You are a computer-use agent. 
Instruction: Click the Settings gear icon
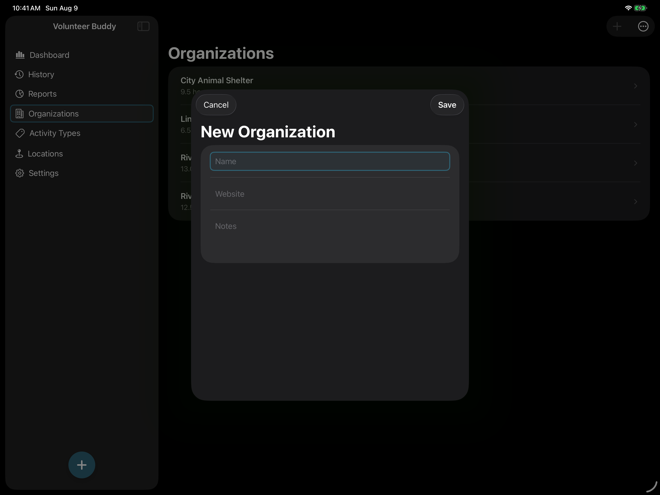pyautogui.click(x=19, y=173)
